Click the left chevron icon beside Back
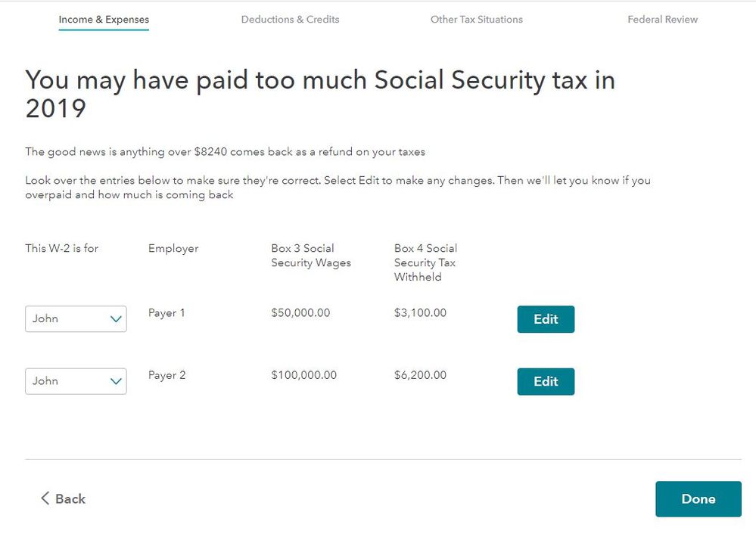Screen dimensions: 756x537 pos(45,498)
